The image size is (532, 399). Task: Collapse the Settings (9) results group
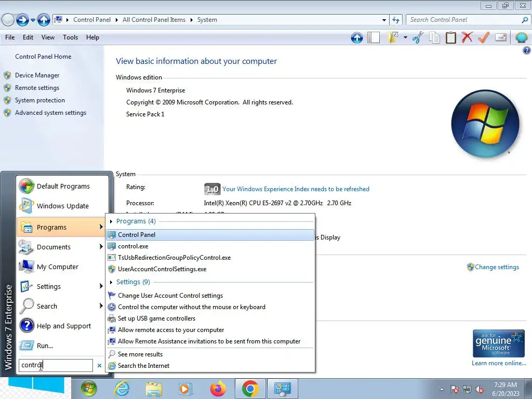pos(111,282)
